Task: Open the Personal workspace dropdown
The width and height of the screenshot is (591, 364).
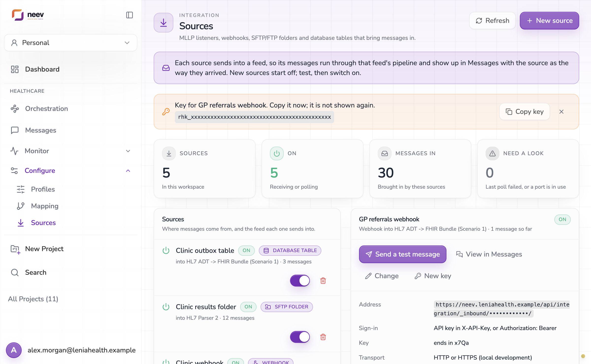Action: 71,43
